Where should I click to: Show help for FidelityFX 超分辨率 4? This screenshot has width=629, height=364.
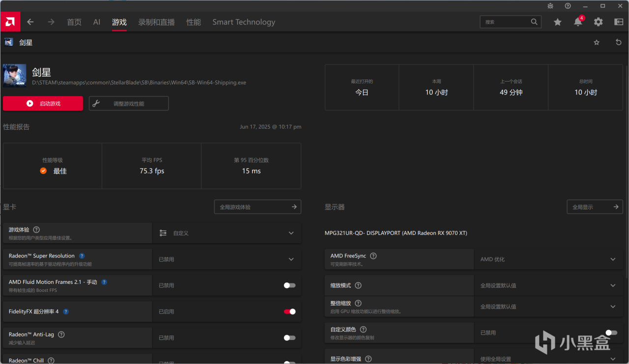(66, 311)
